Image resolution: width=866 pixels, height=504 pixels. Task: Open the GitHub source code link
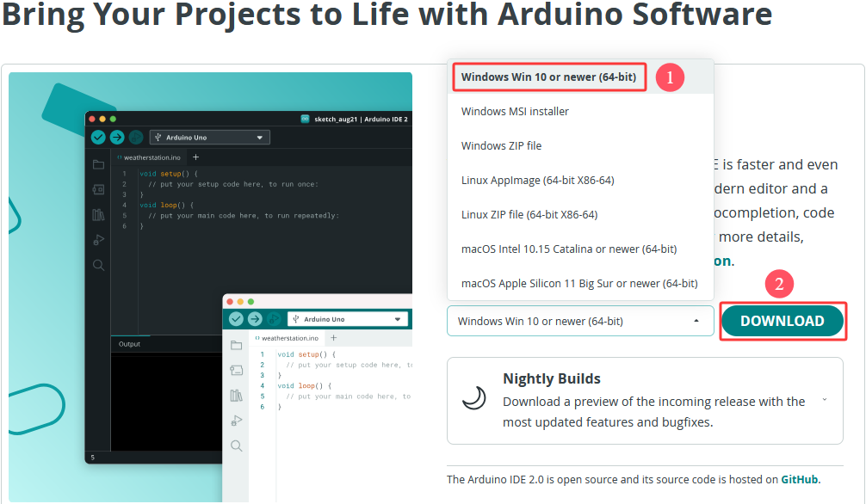[x=800, y=479]
